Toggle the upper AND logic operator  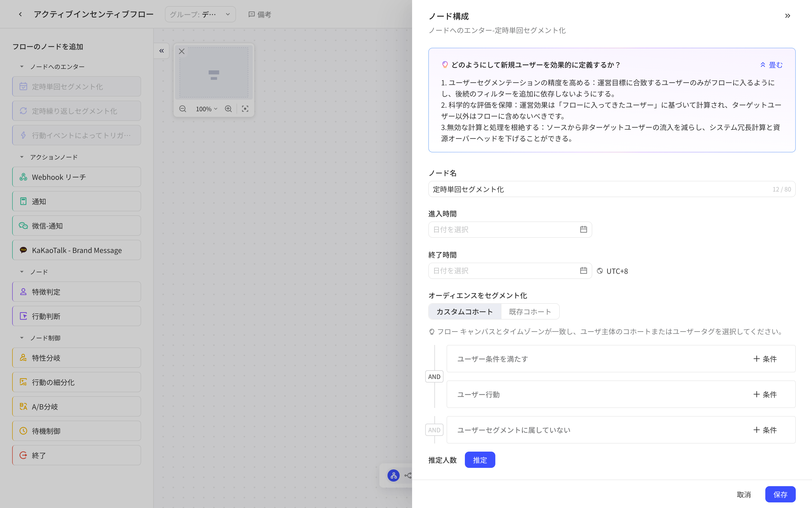coord(434,377)
